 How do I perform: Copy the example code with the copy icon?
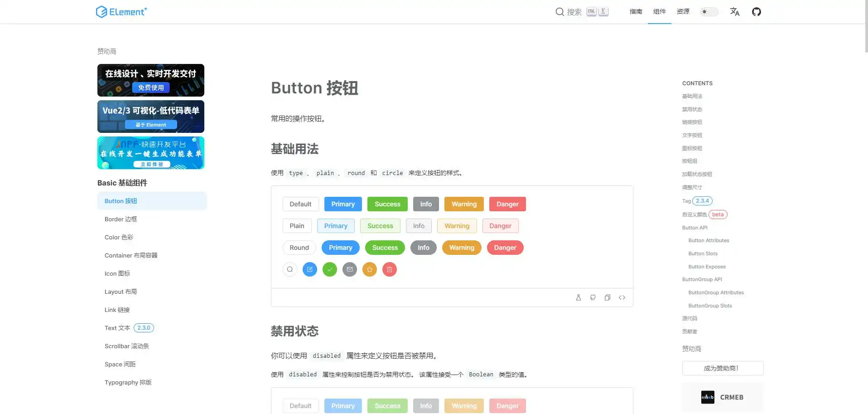pos(607,297)
